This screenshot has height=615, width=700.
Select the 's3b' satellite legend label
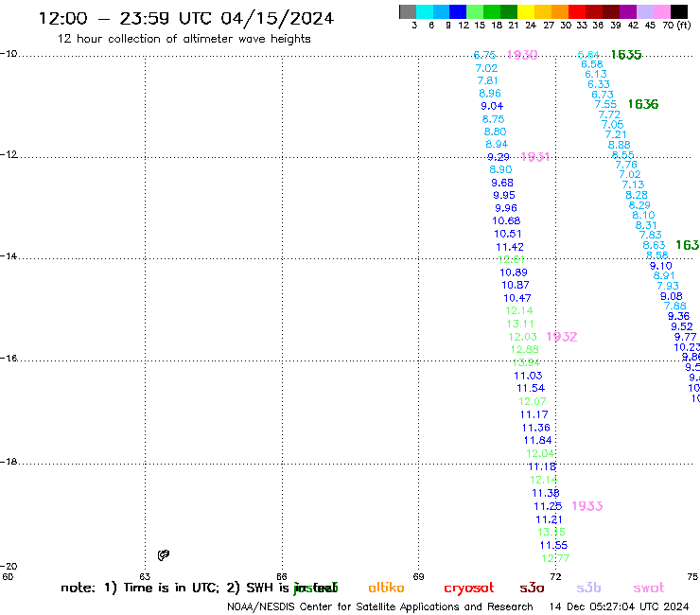point(588,588)
